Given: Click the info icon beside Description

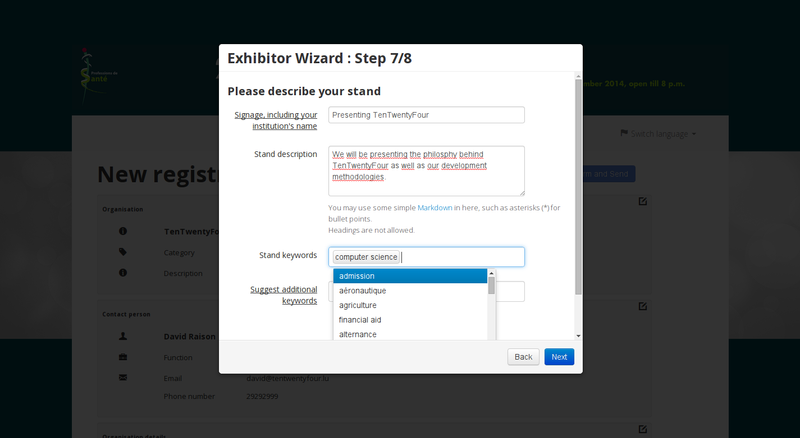Looking at the screenshot, I should (x=123, y=273).
